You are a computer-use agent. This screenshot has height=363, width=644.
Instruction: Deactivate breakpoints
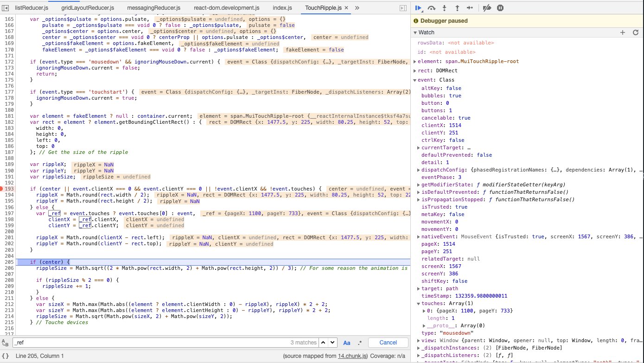pos(486,8)
